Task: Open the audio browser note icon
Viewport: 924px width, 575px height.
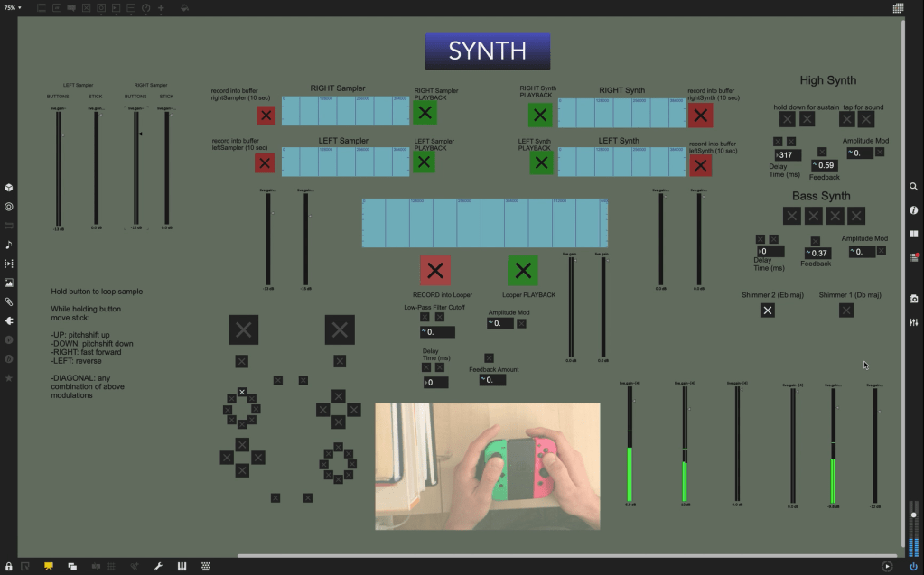Action: click(x=9, y=245)
